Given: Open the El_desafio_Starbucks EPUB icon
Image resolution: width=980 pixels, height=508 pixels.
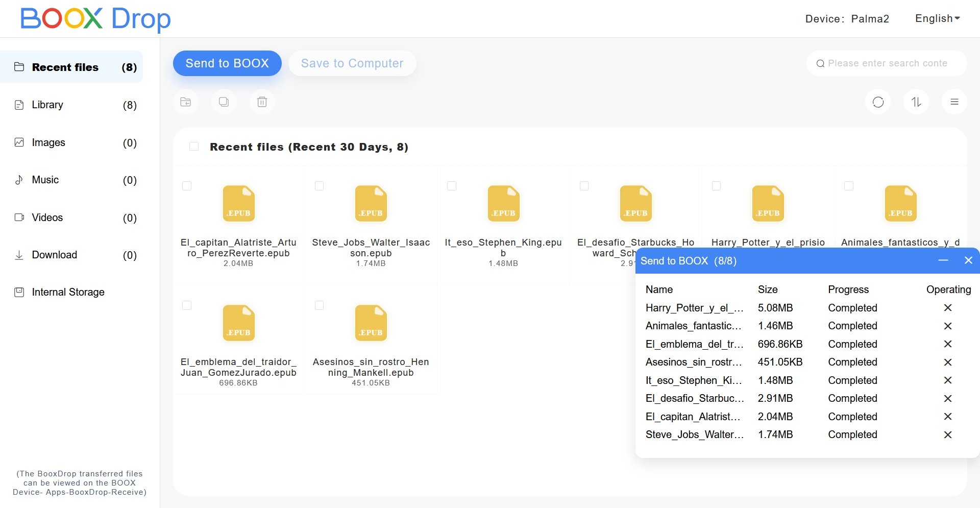Looking at the screenshot, I should [635, 203].
